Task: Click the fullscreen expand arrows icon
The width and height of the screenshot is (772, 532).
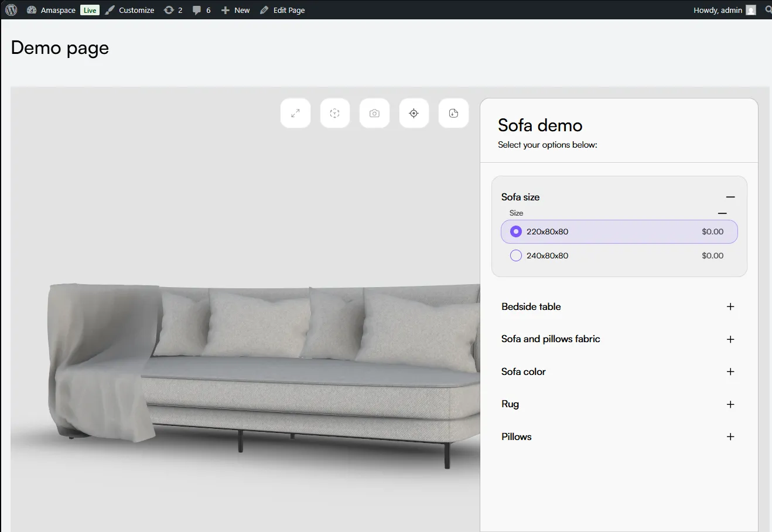Action: pos(296,113)
